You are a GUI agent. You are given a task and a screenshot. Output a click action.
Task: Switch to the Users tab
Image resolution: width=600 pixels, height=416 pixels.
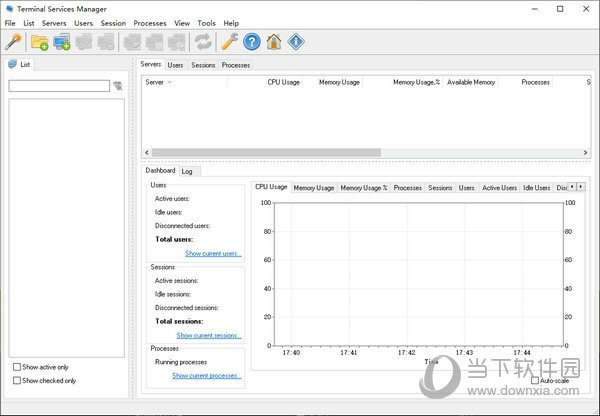click(x=175, y=65)
